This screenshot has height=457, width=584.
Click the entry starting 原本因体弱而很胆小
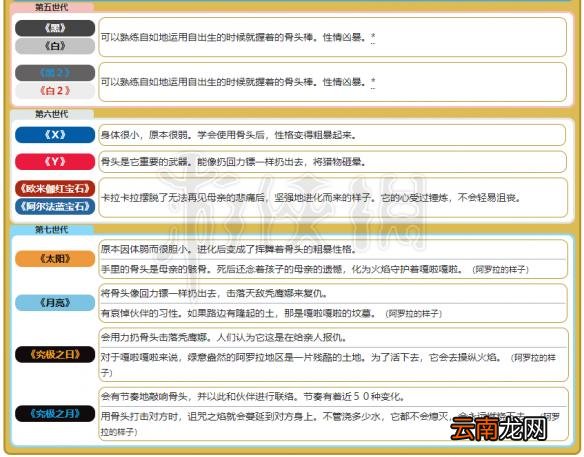tap(229, 249)
